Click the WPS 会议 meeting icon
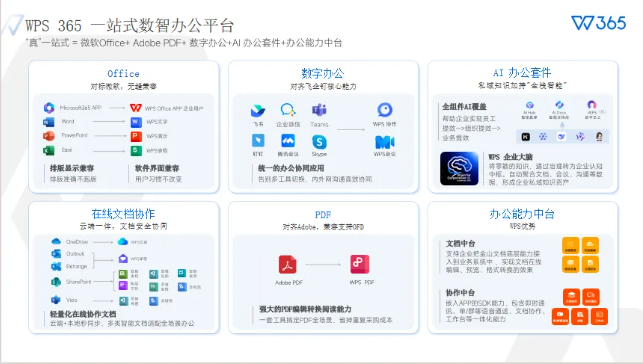 385,142
